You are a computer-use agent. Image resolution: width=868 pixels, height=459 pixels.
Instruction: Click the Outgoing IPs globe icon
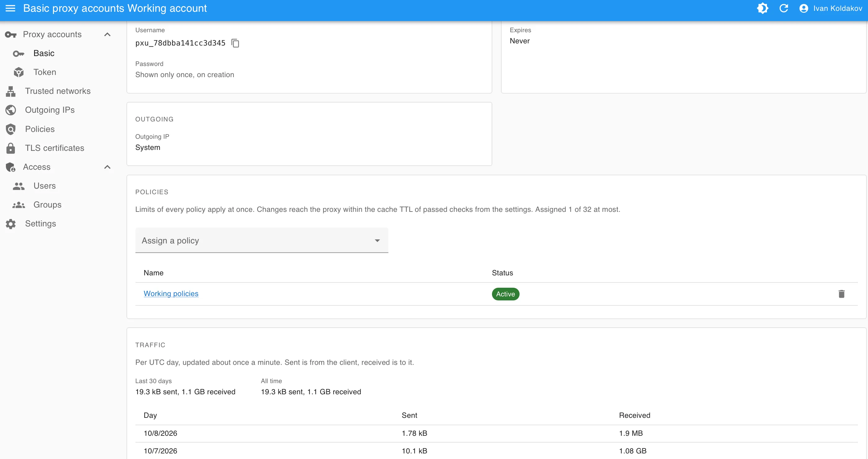11,110
